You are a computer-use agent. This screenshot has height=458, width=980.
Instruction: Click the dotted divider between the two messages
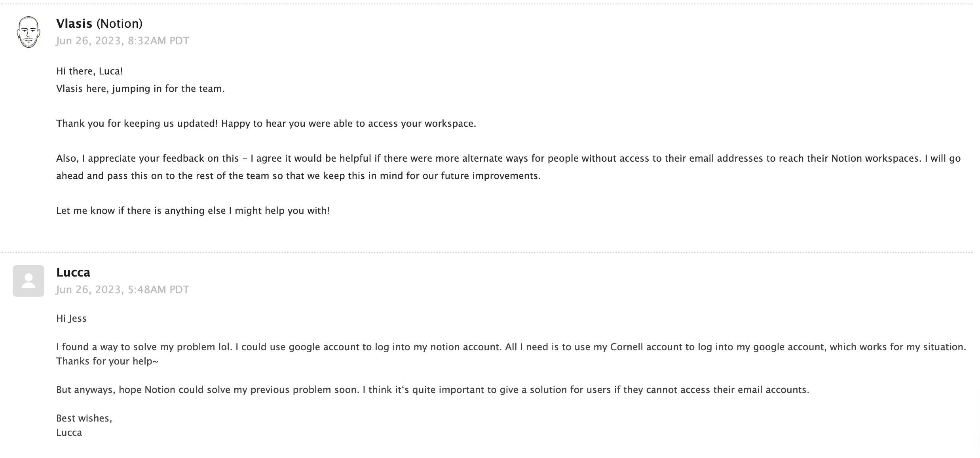click(x=487, y=252)
